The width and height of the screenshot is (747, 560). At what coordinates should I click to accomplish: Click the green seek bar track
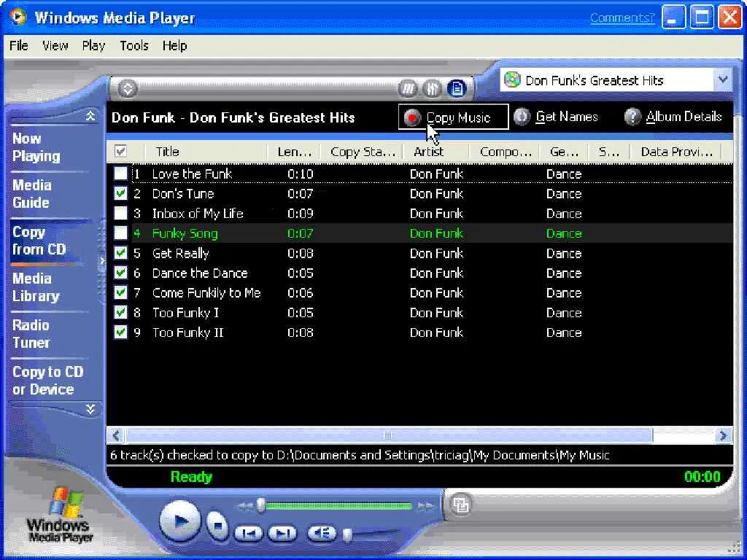coord(339,506)
